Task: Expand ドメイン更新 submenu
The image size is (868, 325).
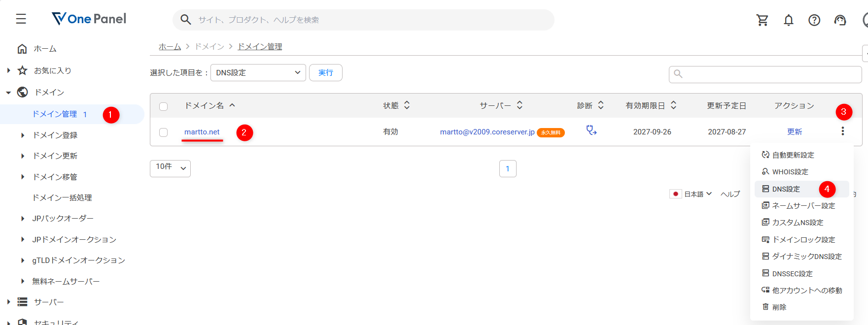Action: pyautogui.click(x=23, y=156)
